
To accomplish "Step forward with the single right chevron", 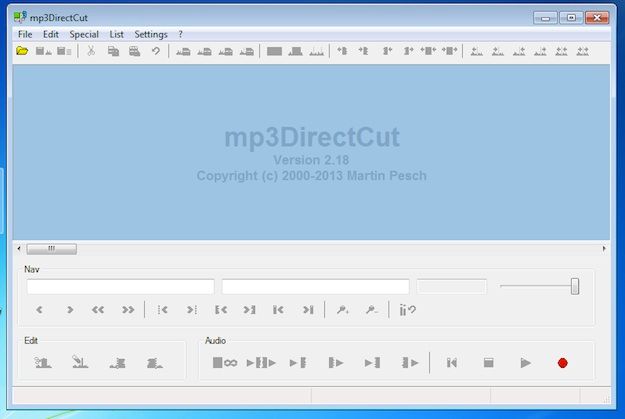I will coord(70,310).
